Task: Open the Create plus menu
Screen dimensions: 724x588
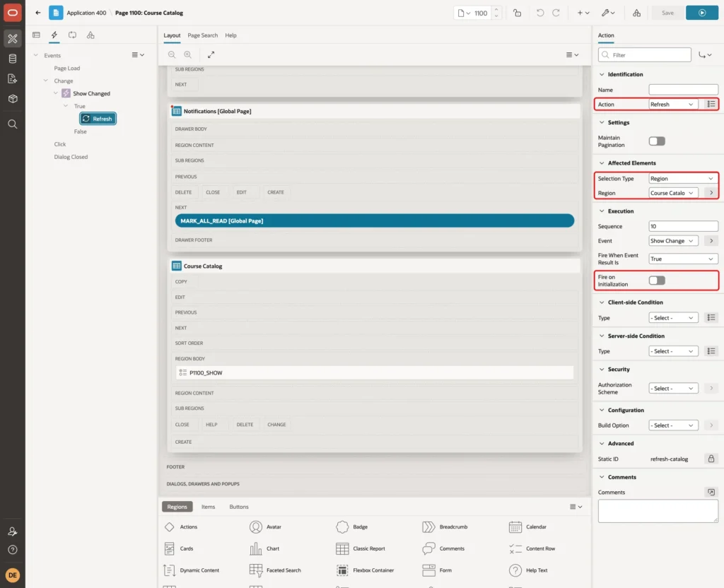Action: (x=583, y=13)
